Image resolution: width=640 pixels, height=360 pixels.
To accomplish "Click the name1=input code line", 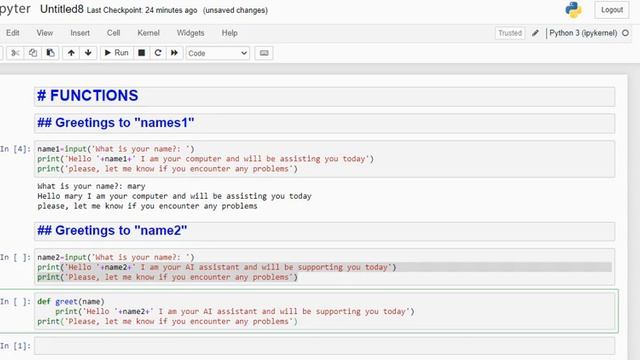I will (x=116, y=149).
